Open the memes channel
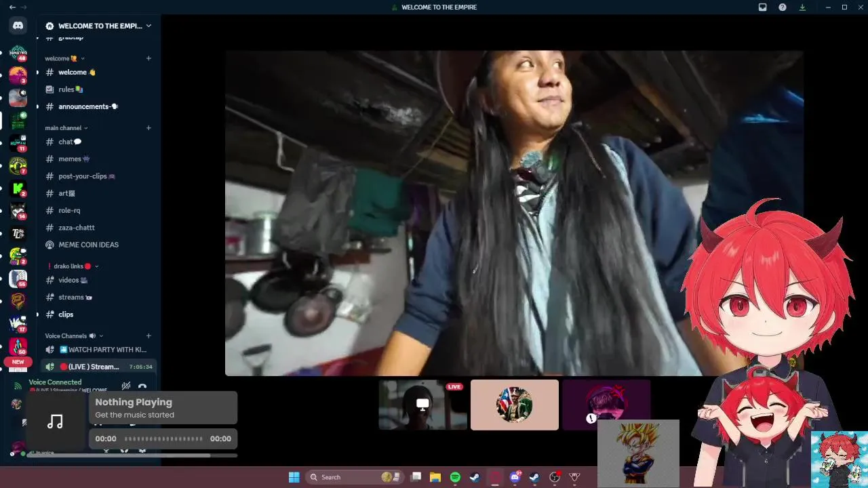The width and height of the screenshot is (868, 488). click(99, 159)
